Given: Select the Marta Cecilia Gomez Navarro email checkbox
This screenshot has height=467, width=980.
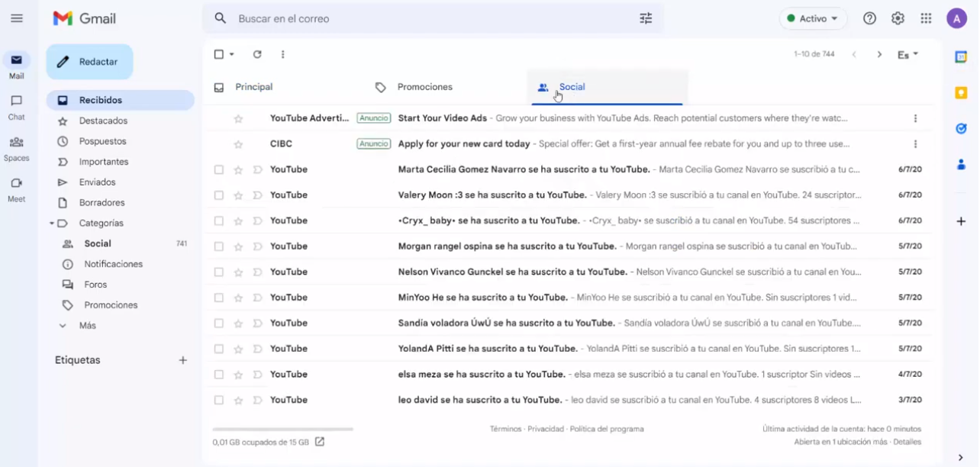Looking at the screenshot, I should pos(219,169).
